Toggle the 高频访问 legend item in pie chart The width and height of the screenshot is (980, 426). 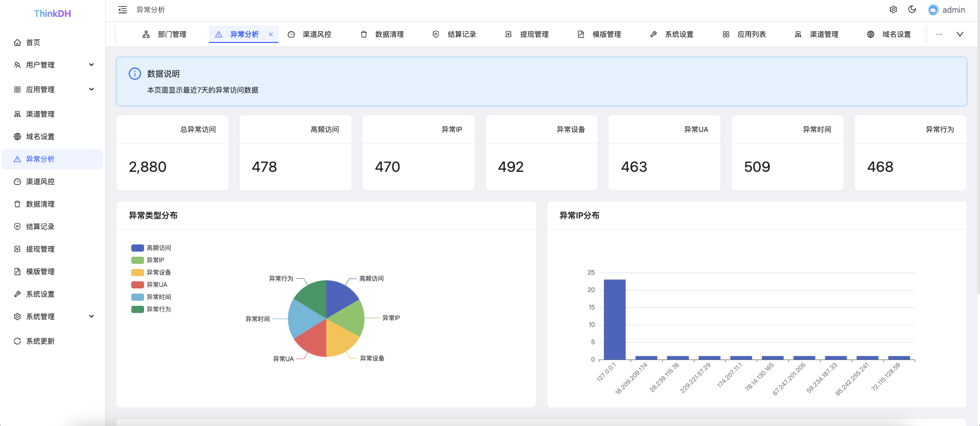tap(152, 248)
